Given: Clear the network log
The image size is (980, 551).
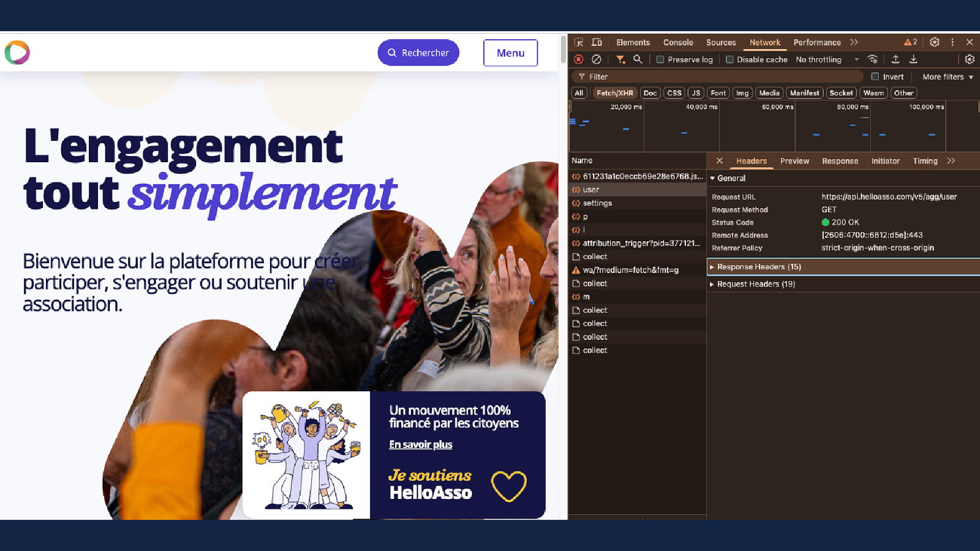Looking at the screenshot, I should tap(596, 59).
